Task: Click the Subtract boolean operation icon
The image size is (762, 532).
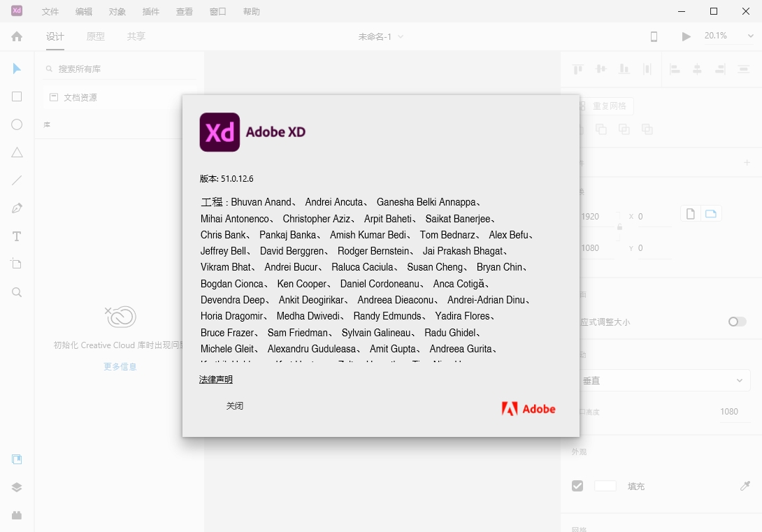Action: tap(601, 129)
